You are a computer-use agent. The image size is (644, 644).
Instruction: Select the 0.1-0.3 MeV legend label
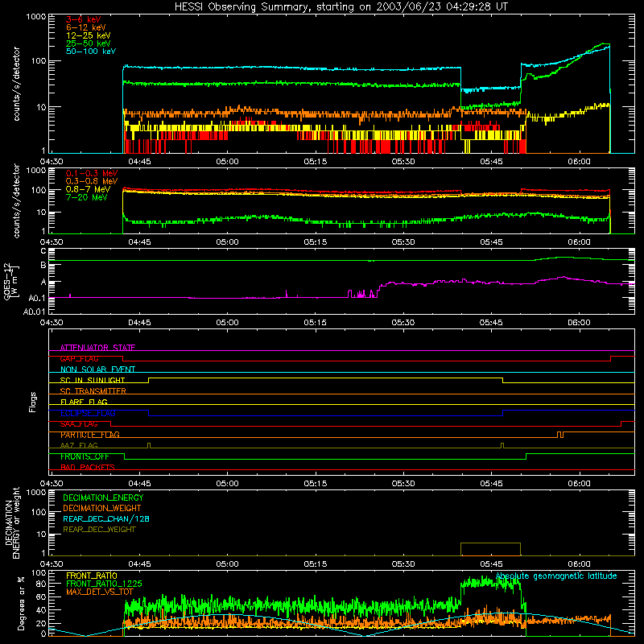pos(92,173)
